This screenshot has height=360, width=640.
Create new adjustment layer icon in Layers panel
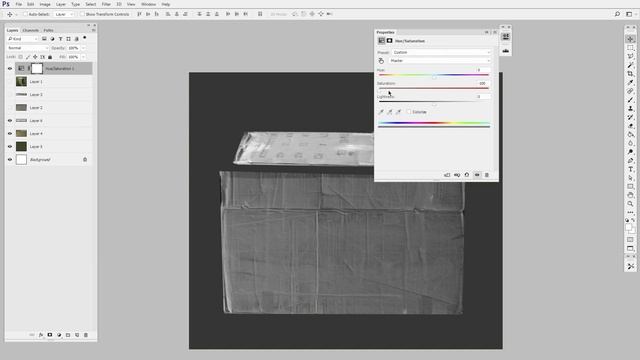(x=59, y=335)
